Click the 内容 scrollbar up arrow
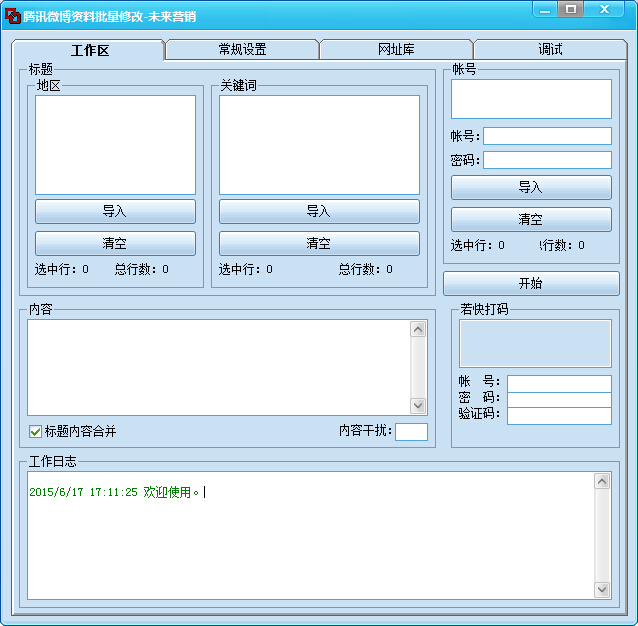Image resolution: width=638 pixels, height=626 pixels. 418,329
